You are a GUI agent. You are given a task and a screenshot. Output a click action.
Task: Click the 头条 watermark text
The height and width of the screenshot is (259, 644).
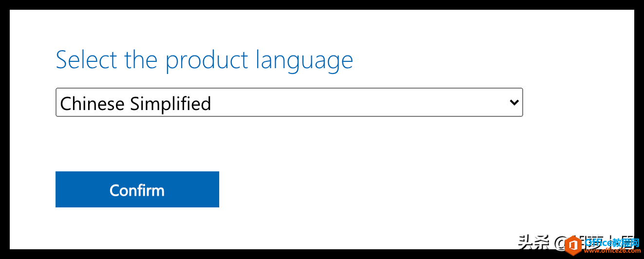[534, 241]
